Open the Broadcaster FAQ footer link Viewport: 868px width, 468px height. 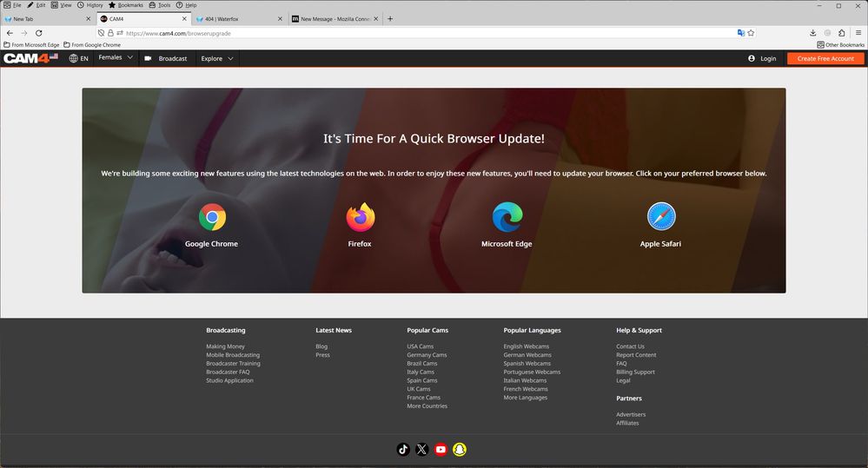pyautogui.click(x=228, y=372)
